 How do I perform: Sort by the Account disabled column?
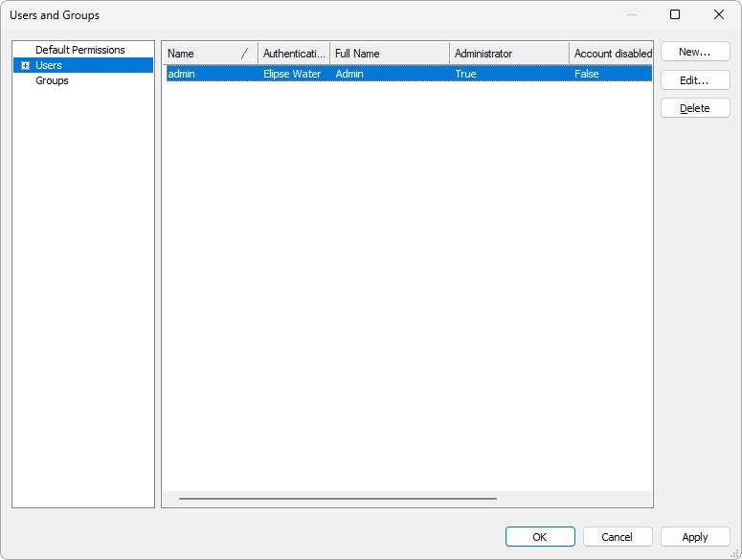coord(612,54)
